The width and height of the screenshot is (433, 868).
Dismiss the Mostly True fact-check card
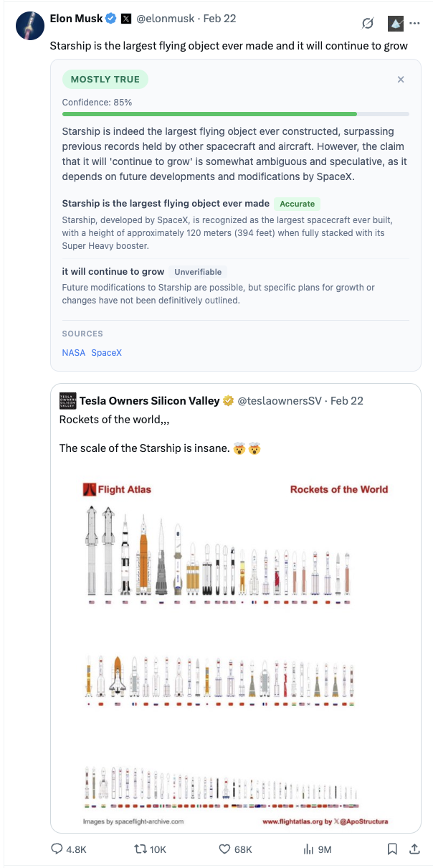pyautogui.click(x=401, y=80)
